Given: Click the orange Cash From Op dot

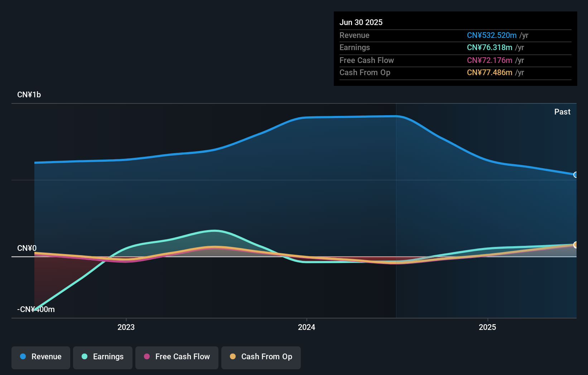Looking at the screenshot, I should click(233, 356).
